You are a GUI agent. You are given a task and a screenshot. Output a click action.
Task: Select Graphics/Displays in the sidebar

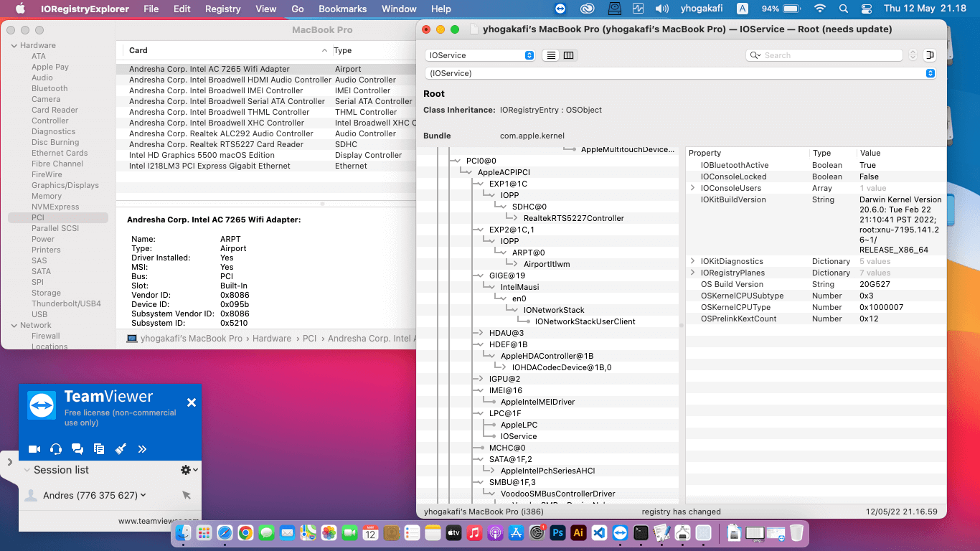click(x=65, y=185)
